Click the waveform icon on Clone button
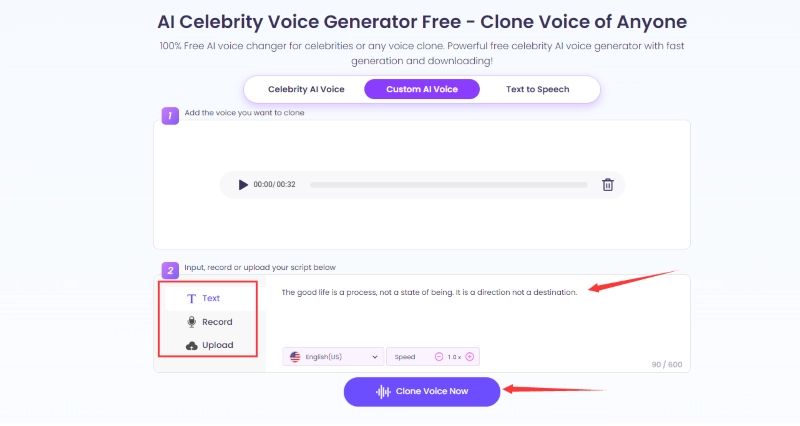This screenshot has width=800, height=426. 383,391
